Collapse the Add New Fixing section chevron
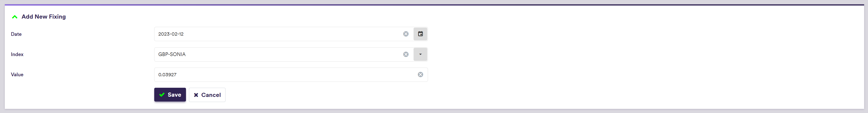 tap(14, 17)
